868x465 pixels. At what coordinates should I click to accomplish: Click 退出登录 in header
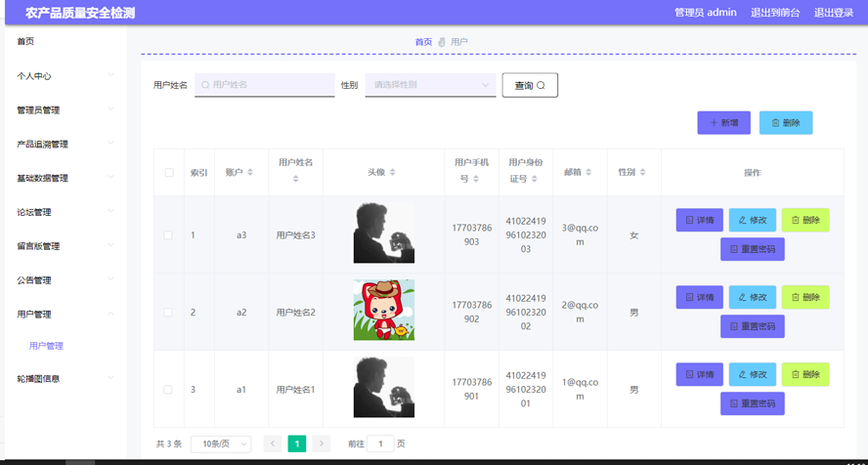834,13
